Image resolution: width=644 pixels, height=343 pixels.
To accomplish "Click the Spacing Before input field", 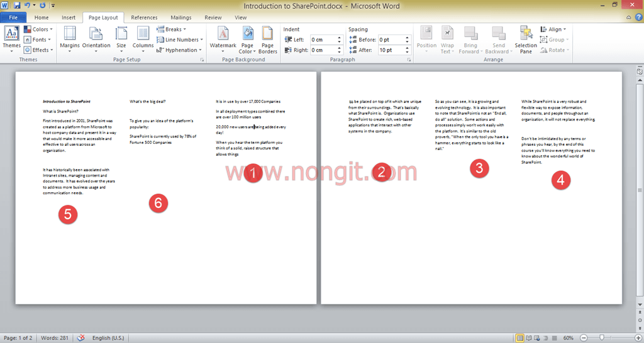I will click(x=391, y=40).
